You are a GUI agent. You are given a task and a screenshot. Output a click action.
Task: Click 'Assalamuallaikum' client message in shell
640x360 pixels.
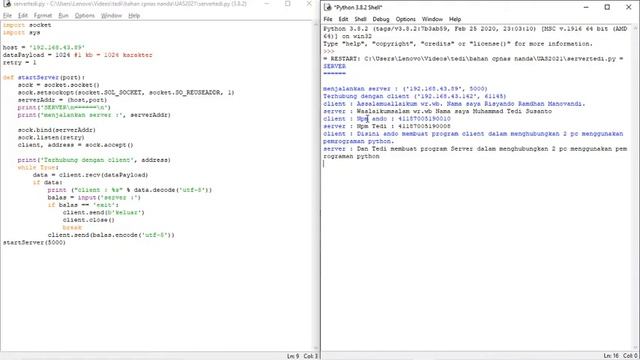click(x=454, y=104)
